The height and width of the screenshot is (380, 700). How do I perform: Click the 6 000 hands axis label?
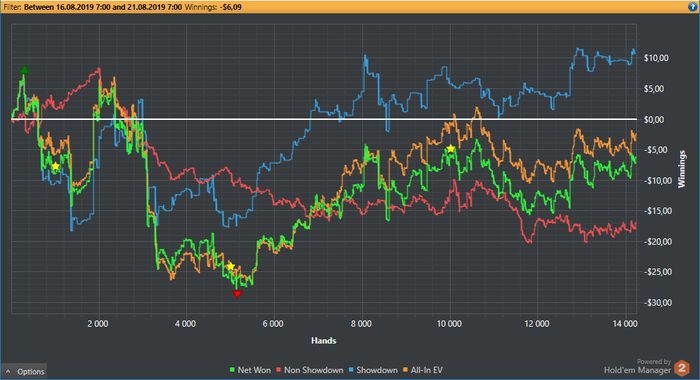(273, 324)
